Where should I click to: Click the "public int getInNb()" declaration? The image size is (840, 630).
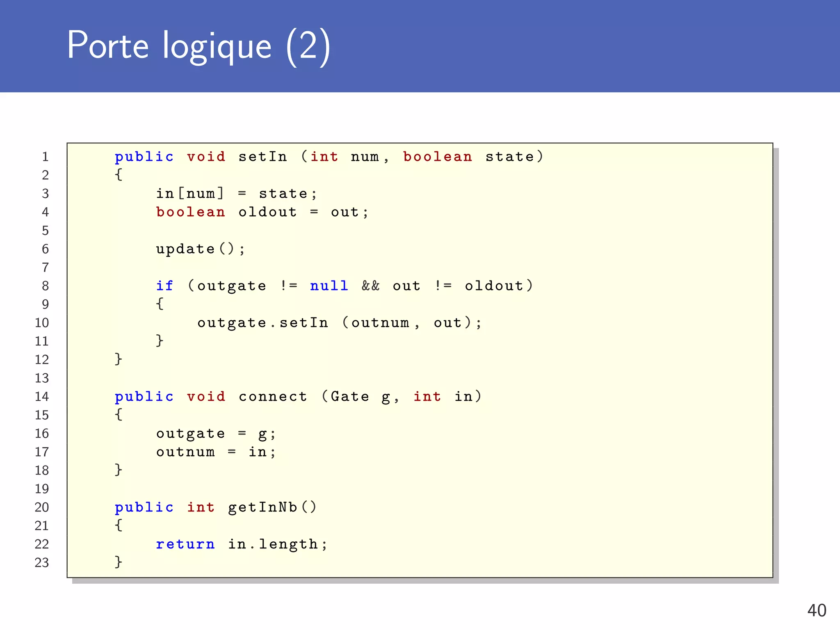pos(216,507)
